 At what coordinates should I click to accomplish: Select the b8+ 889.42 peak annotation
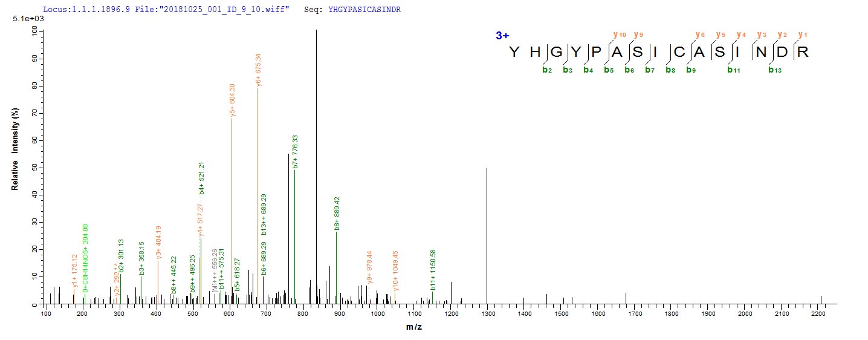(337, 214)
